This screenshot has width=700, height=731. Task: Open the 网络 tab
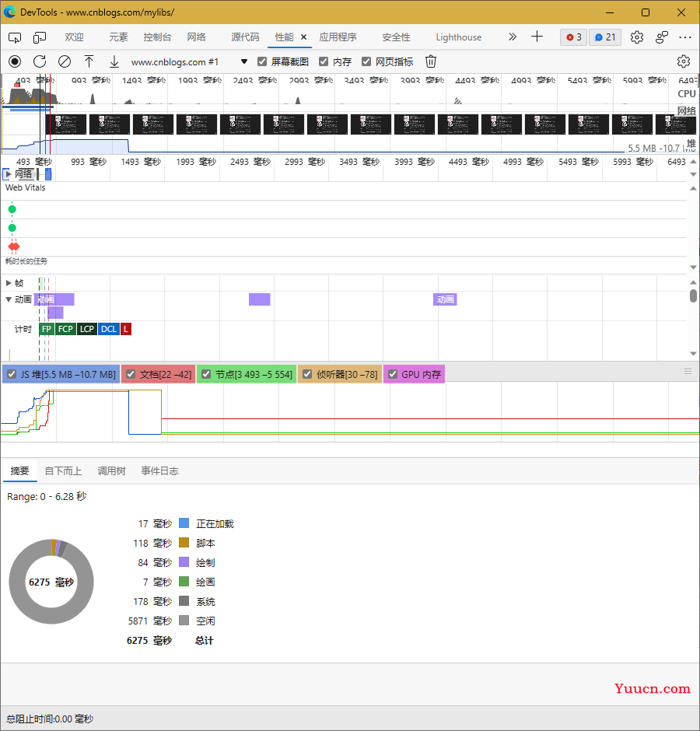tap(196, 37)
